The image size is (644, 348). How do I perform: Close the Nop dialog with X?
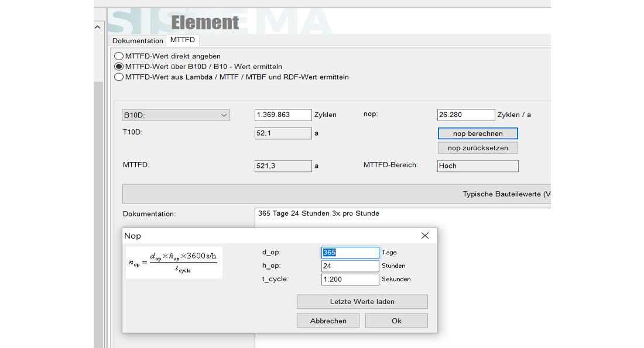[x=425, y=236]
